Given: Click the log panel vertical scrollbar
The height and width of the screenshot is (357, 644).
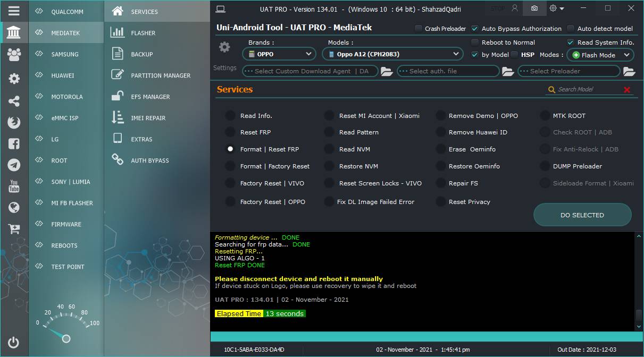Looking at the screenshot, I should [639, 282].
